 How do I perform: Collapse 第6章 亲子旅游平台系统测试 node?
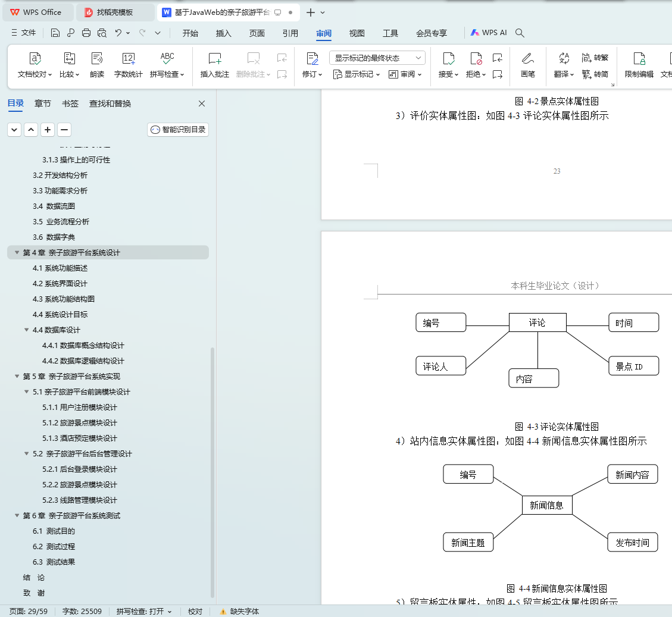[x=17, y=515]
